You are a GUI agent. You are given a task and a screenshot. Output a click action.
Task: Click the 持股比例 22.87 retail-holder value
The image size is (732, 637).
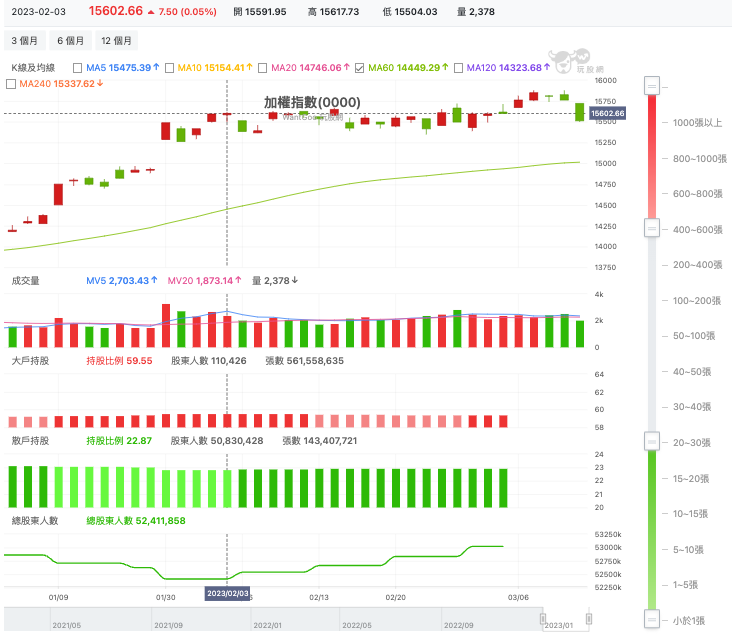pos(119,441)
